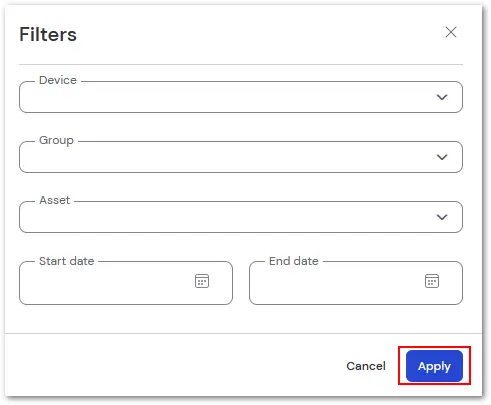The width and height of the screenshot is (491, 405).
Task: Click inside the Asset select field
Action: click(241, 217)
